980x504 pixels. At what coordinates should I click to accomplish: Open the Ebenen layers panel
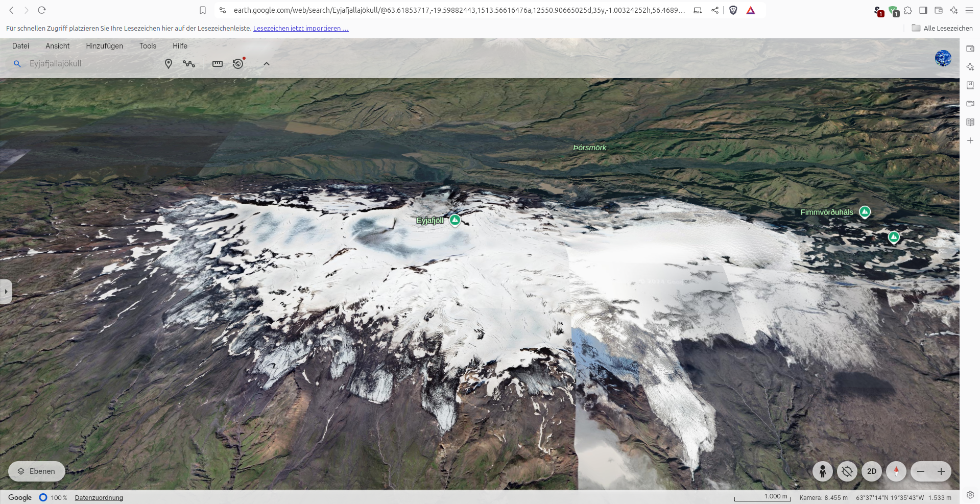tap(36, 471)
